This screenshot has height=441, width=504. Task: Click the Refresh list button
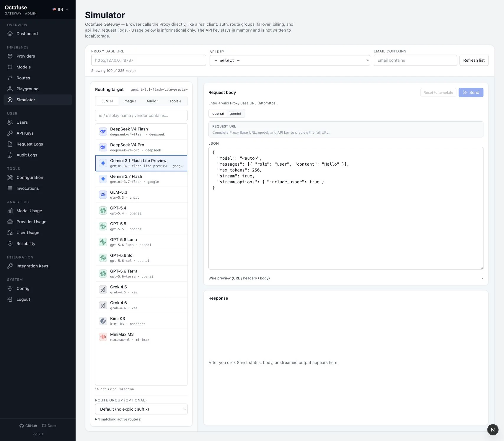474,60
